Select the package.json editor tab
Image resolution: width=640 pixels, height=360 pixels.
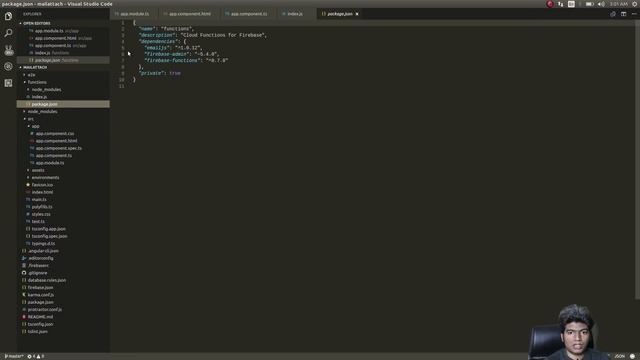tap(340, 14)
